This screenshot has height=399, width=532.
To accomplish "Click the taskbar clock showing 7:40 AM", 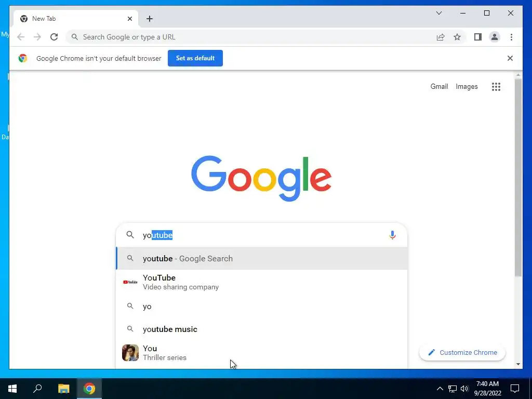I will point(487,389).
